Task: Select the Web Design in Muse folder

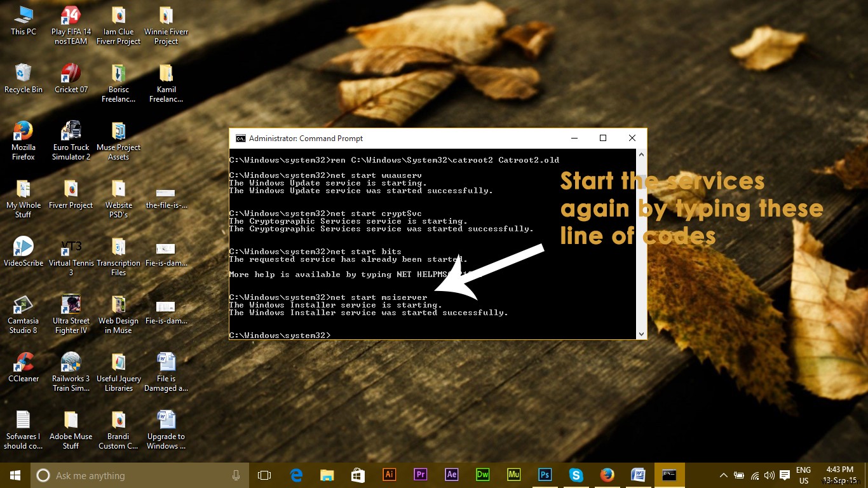Action: tap(119, 315)
